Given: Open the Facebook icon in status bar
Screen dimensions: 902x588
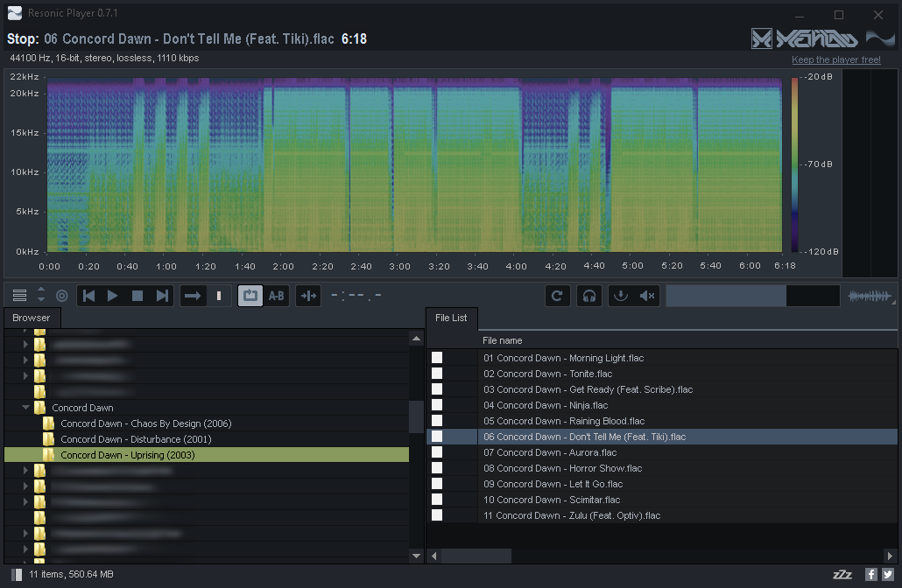Looking at the screenshot, I should click(x=871, y=574).
